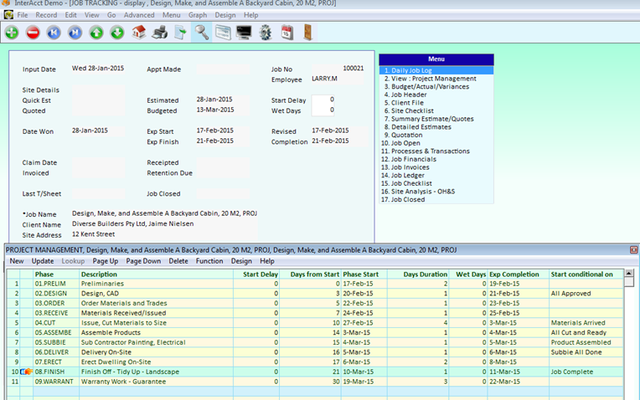Click the green plus add record icon
The width and height of the screenshot is (640, 400).
12,32
